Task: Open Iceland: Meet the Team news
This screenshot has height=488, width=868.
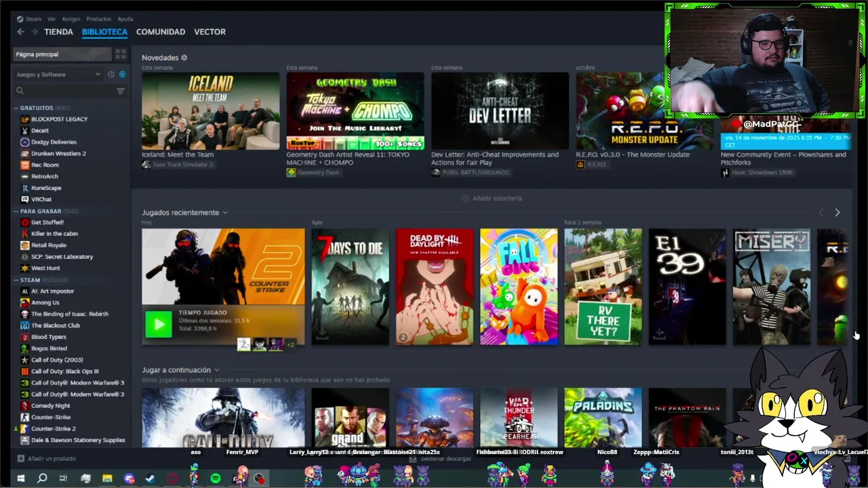Action: click(x=210, y=111)
